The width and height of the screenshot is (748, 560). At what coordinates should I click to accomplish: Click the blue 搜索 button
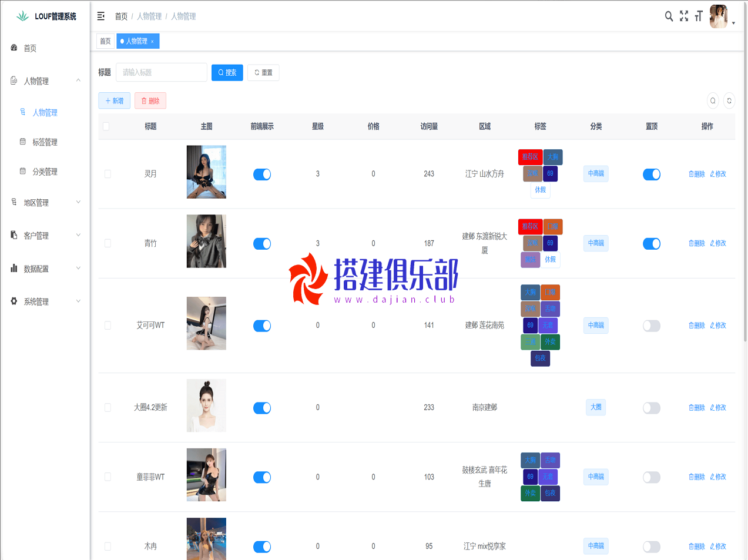click(227, 73)
